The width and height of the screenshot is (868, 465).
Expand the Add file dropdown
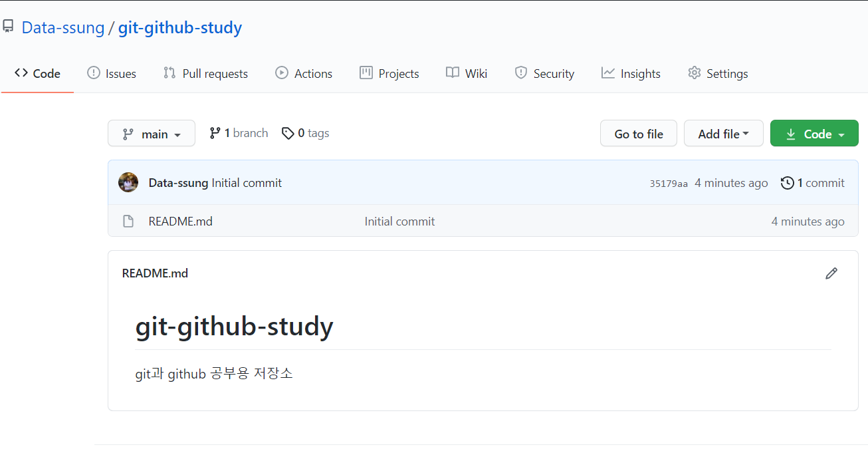pyautogui.click(x=724, y=134)
